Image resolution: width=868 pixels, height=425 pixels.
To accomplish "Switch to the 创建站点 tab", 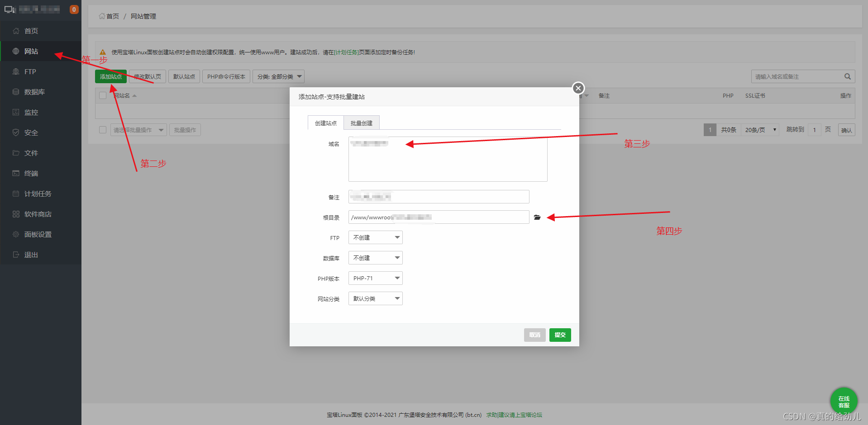I will point(326,123).
